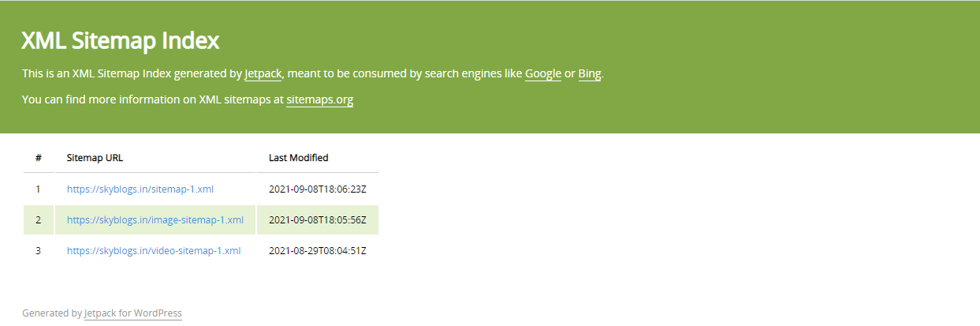
Task: Click the "#" column header
Action: 39,158
